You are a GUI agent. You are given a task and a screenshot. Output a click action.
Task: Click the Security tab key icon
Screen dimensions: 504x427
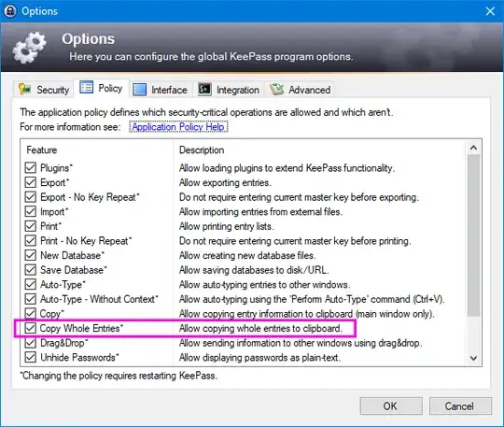(x=25, y=89)
